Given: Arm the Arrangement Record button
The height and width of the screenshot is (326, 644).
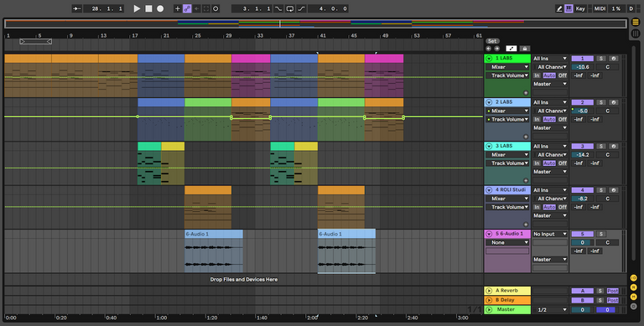Looking at the screenshot, I should point(160,8).
